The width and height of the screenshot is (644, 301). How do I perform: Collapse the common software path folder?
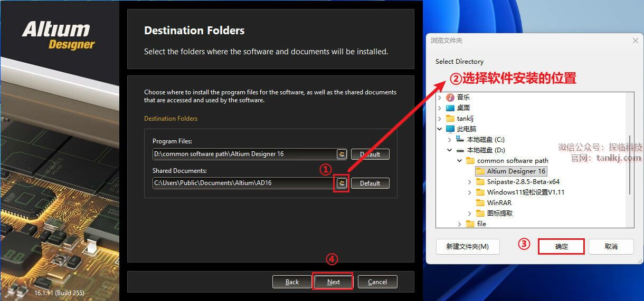460,161
